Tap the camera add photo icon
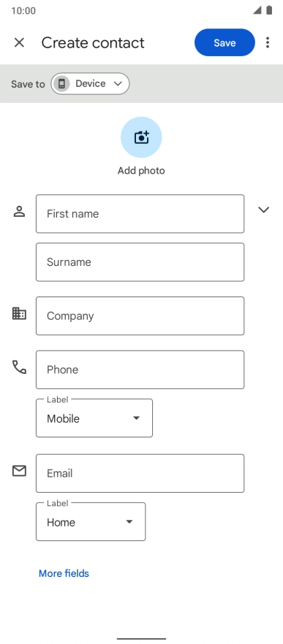 coord(141,137)
